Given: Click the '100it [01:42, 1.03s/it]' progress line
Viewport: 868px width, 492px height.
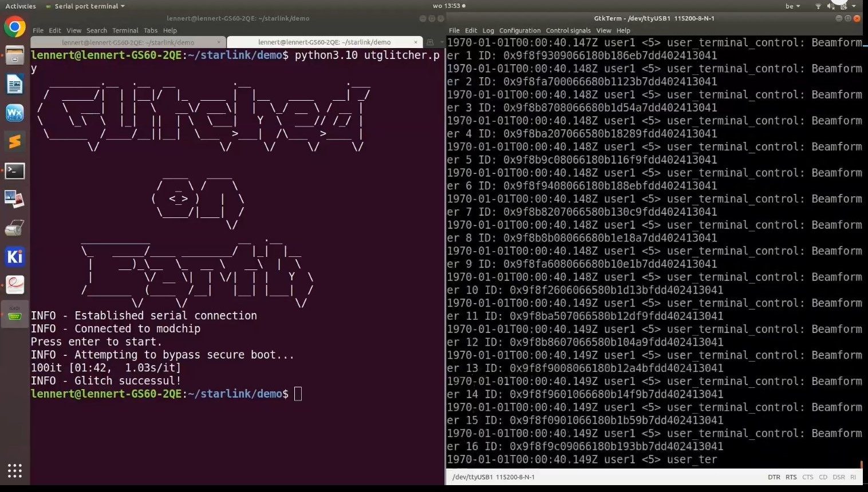Looking at the screenshot, I should [x=106, y=368].
